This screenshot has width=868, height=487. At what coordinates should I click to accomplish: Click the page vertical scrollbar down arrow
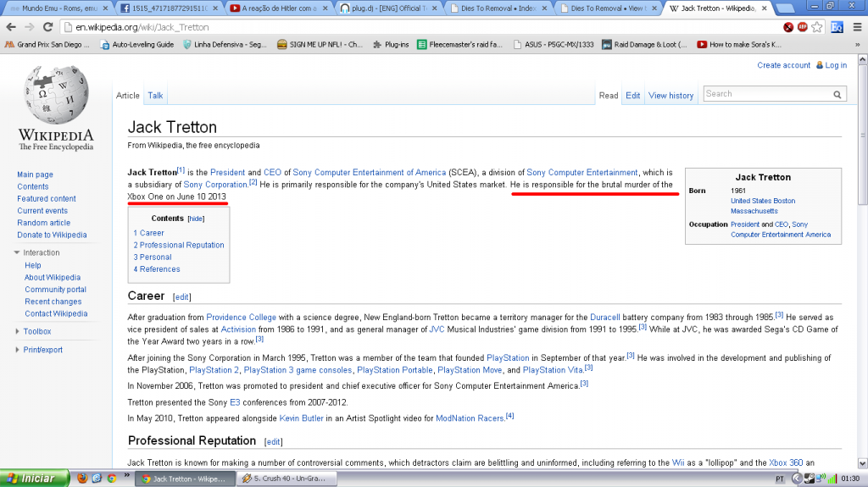[x=862, y=463]
